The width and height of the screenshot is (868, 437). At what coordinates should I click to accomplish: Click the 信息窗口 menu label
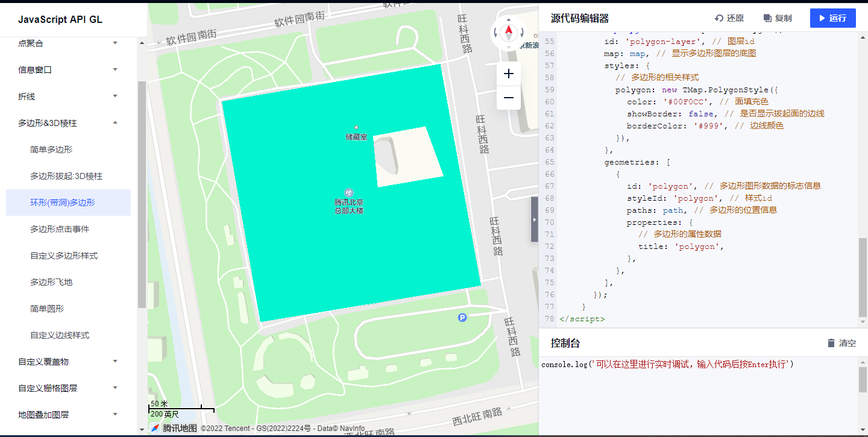[35, 69]
